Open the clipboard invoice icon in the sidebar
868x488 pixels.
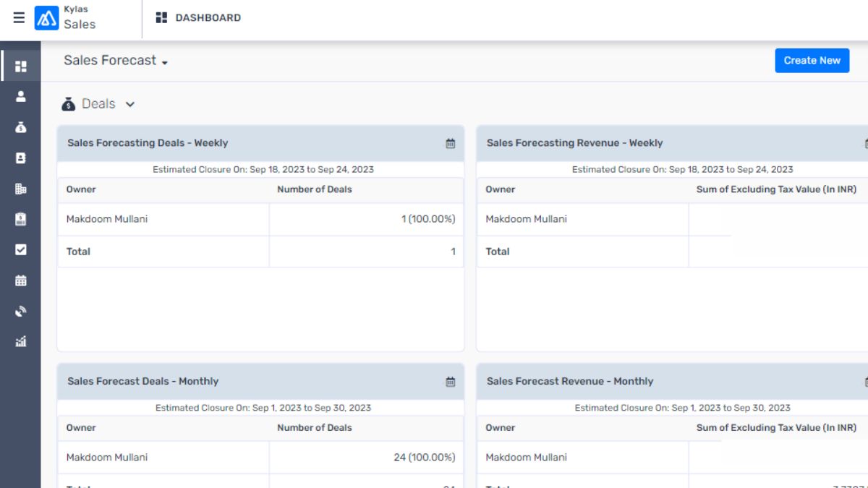coord(21,219)
